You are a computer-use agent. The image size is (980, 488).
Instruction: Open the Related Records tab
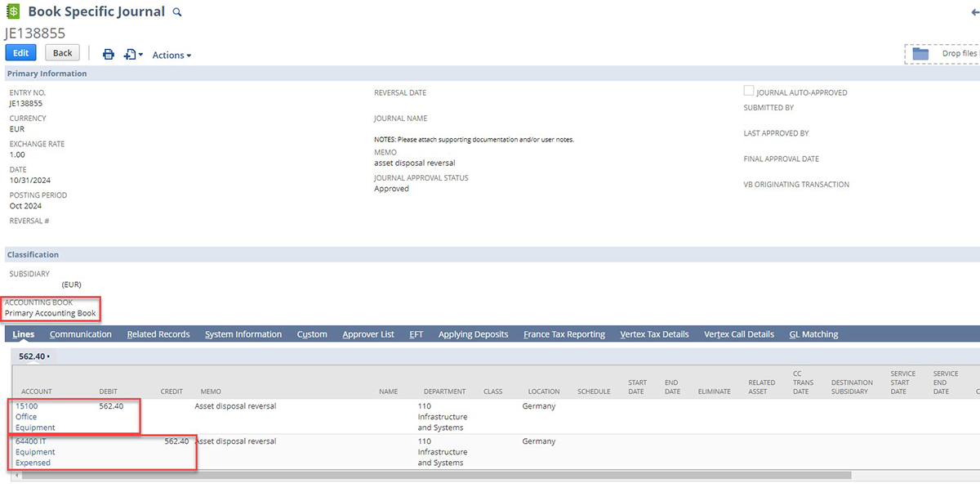tap(158, 334)
